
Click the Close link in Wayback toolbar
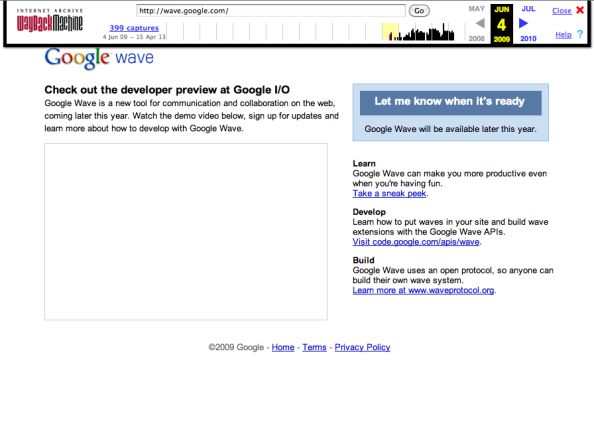pyautogui.click(x=561, y=11)
